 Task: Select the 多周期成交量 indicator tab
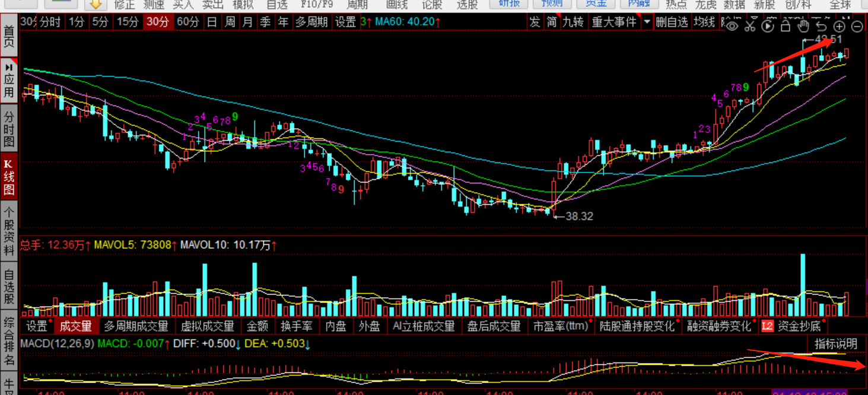(x=136, y=326)
